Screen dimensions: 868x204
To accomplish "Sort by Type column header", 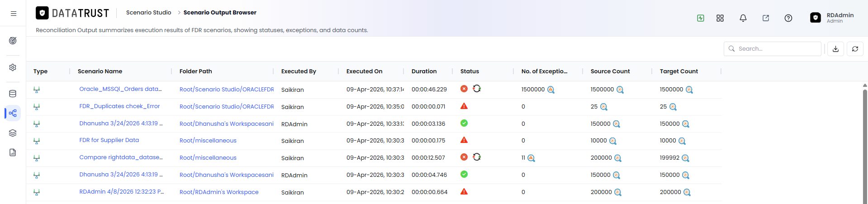I will pyautogui.click(x=40, y=71).
